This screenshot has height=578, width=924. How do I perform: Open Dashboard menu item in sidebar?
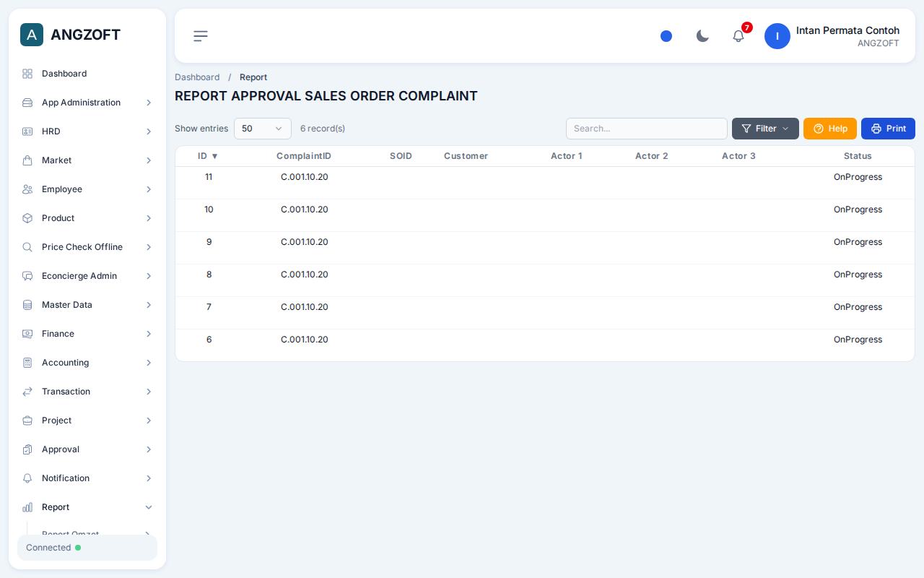pyautogui.click(x=87, y=74)
